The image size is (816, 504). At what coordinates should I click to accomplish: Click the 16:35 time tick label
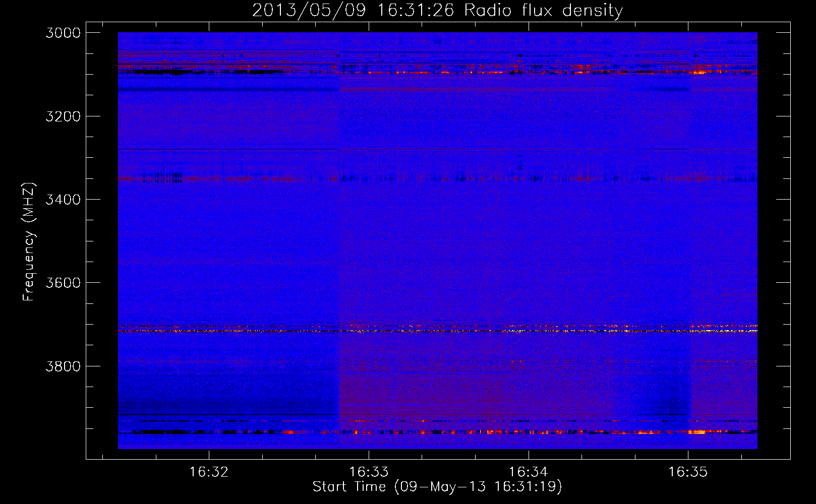pyautogui.click(x=688, y=472)
